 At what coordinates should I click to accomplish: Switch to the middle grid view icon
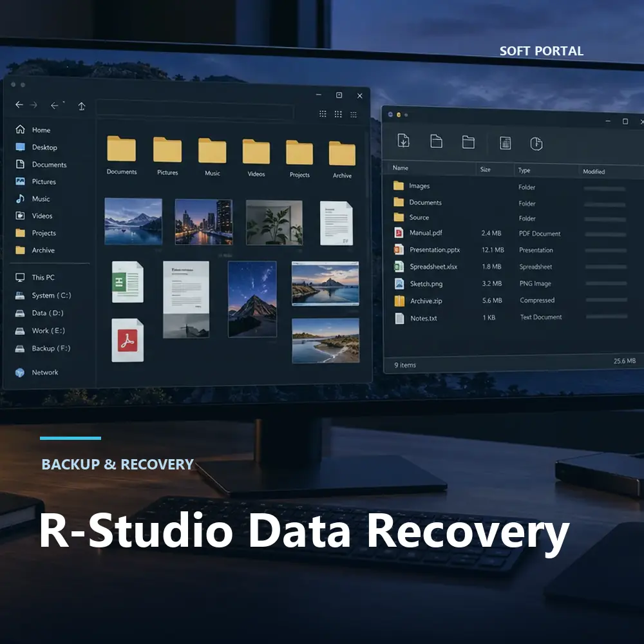pos(338,114)
